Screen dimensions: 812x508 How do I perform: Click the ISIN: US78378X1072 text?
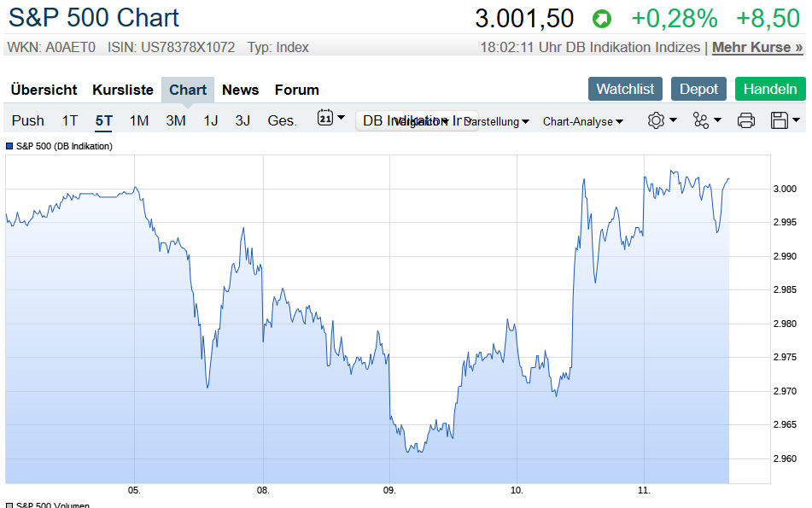coord(171,48)
